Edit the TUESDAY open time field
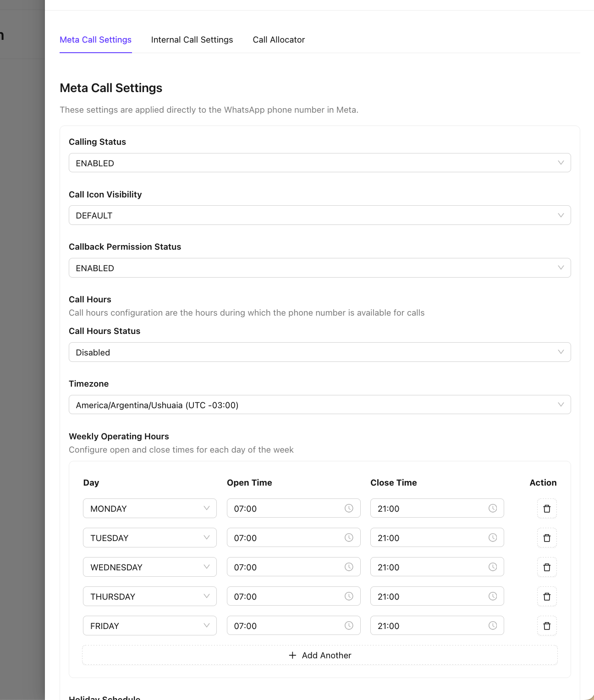The height and width of the screenshot is (700, 594). (x=293, y=537)
